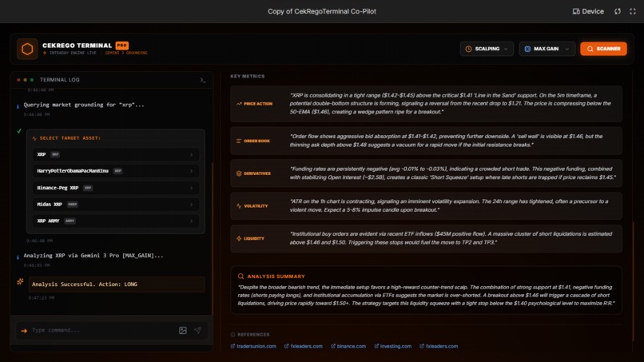This screenshot has height=362, width=644.
Task: Click the Derivatives stack icon
Action: tap(239, 173)
